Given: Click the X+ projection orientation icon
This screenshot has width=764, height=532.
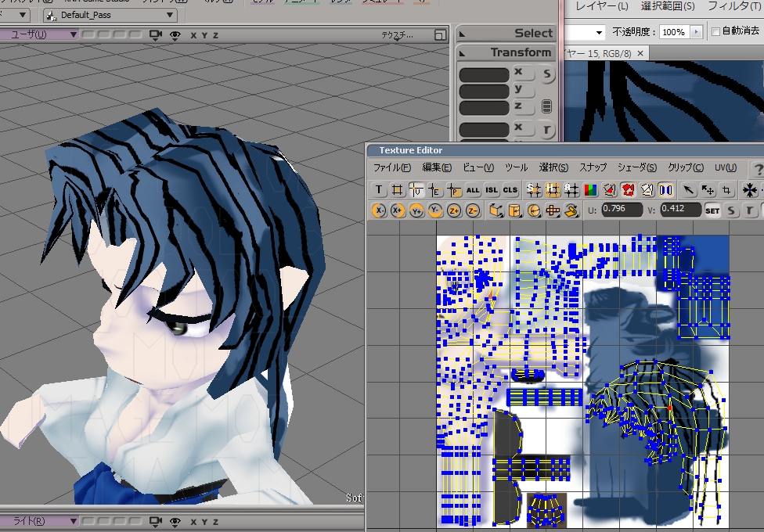Looking at the screenshot, I should (x=398, y=210).
